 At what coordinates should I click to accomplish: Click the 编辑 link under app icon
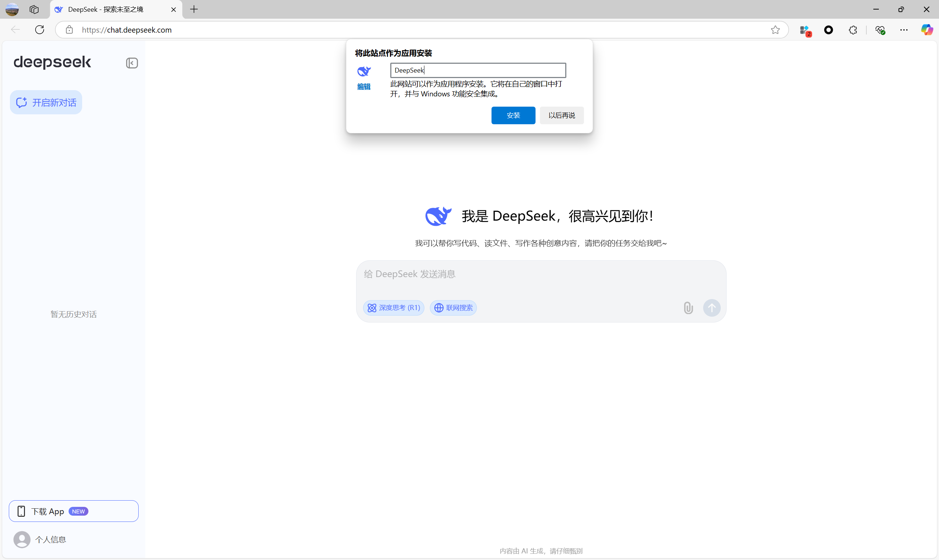coord(363,86)
